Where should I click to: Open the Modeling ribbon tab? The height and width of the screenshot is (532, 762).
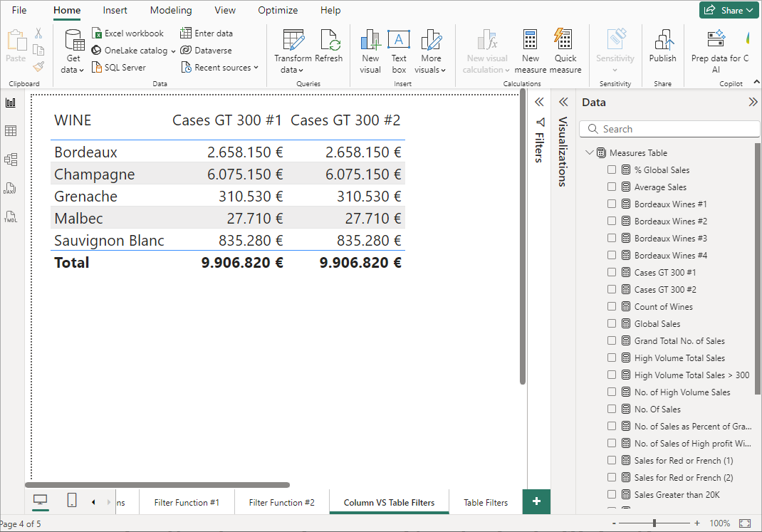[x=171, y=11]
